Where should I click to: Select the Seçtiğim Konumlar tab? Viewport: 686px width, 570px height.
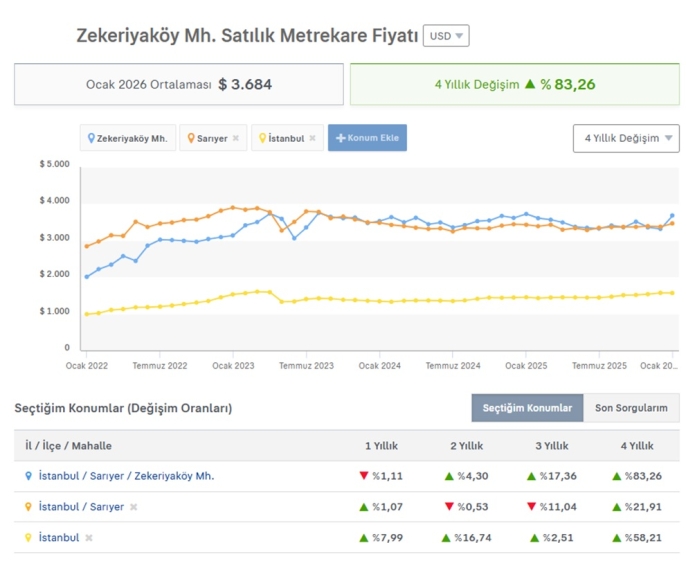527,408
